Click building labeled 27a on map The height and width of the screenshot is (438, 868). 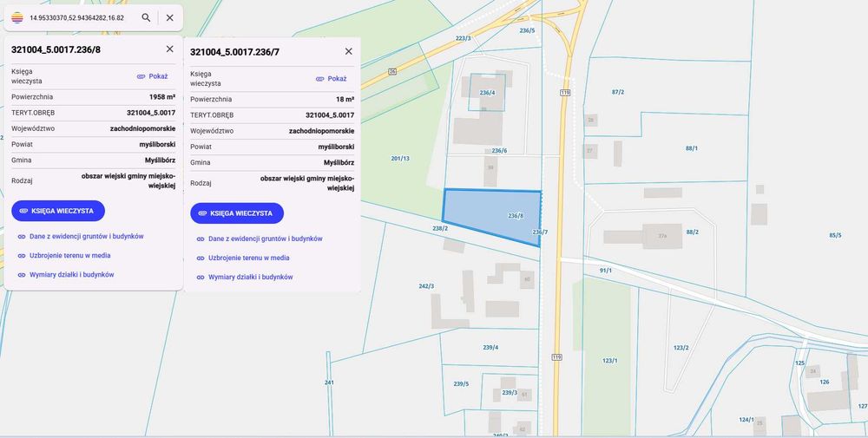tap(661, 236)
